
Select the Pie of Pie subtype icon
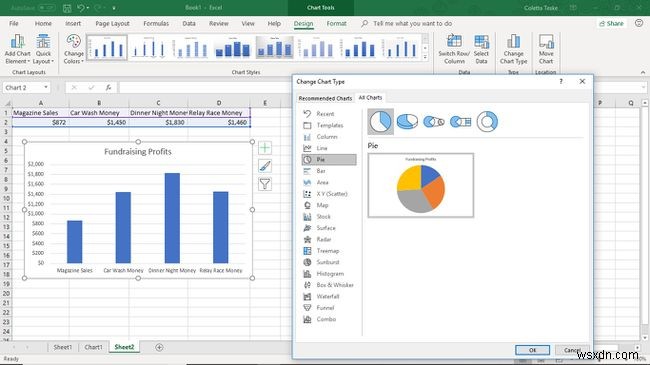[434, 122]
